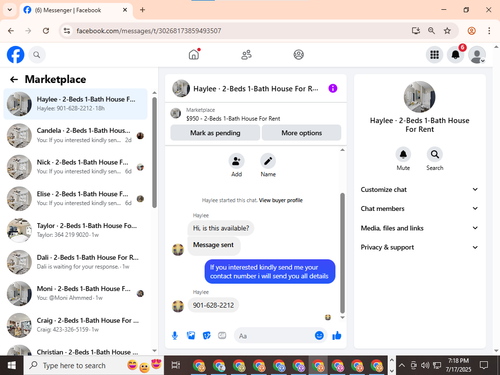500x375 pixels.
Task: Open the account profile avatar menu
Action: 477,55
